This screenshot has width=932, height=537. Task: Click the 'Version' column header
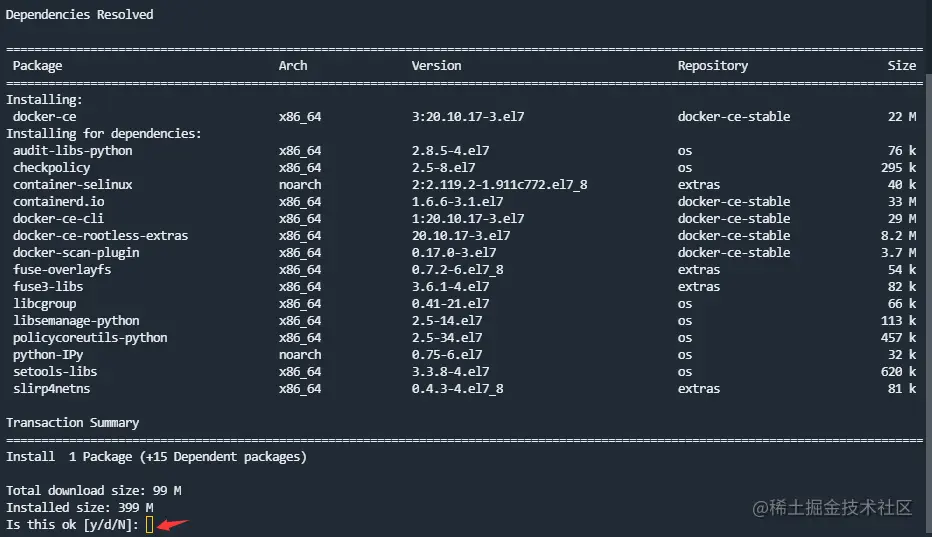tap(436, 66)
